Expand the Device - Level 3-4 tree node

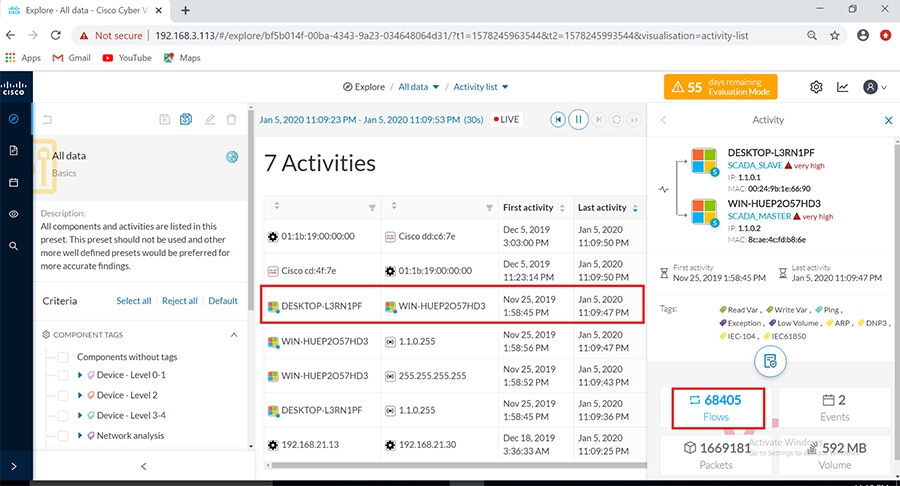(80, 415)
